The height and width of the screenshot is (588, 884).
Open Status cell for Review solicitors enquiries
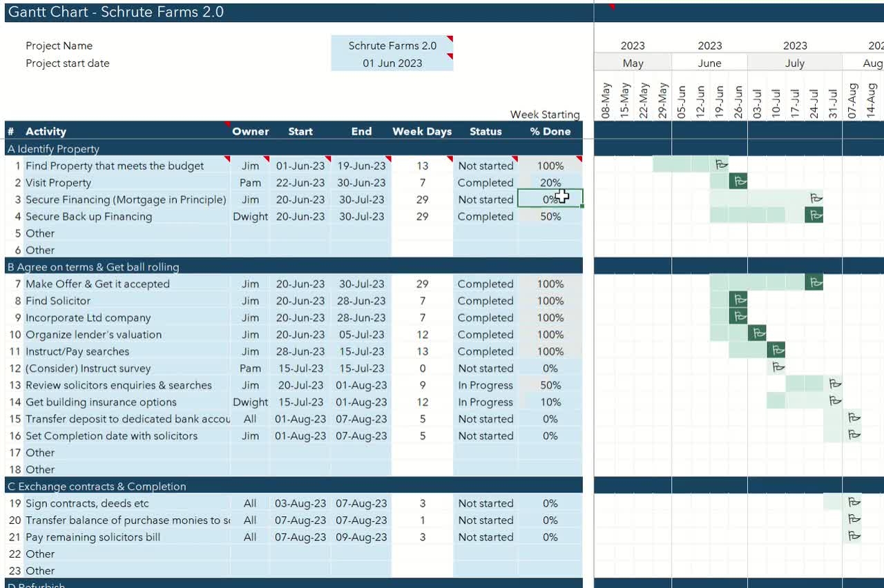click(x=485, y=385)
